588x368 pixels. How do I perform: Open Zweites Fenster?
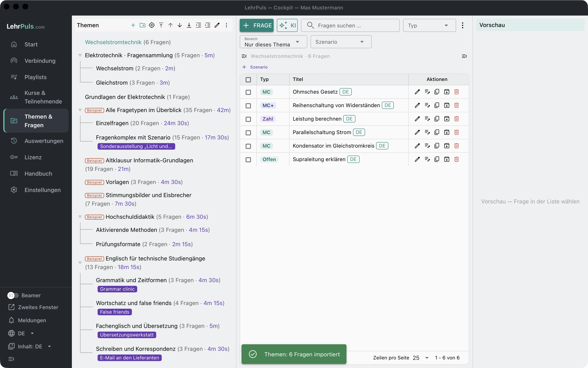[x=33, y=307]
